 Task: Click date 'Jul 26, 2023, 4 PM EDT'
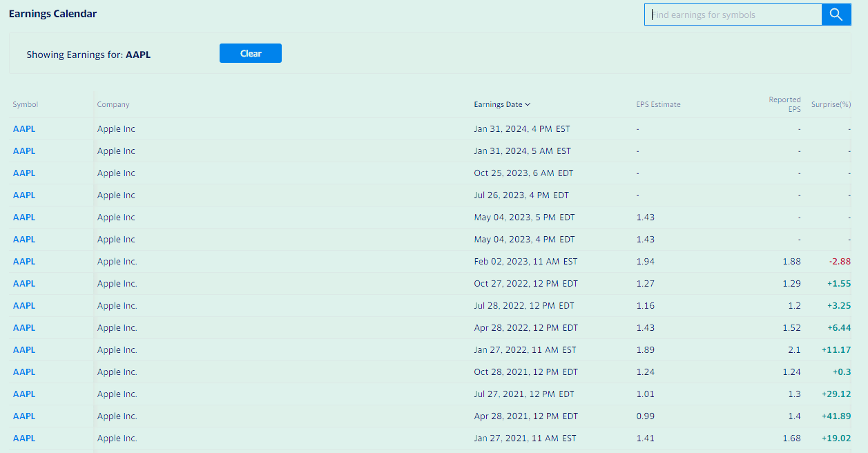coord(521,195)
